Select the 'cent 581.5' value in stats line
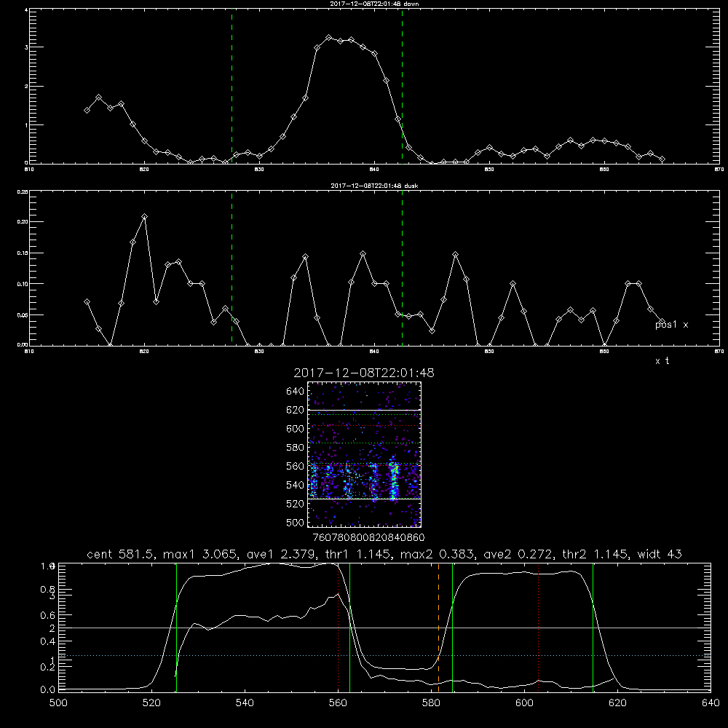Screen dimensions: 728x728 pyautogui.click(x=119, y=554)
